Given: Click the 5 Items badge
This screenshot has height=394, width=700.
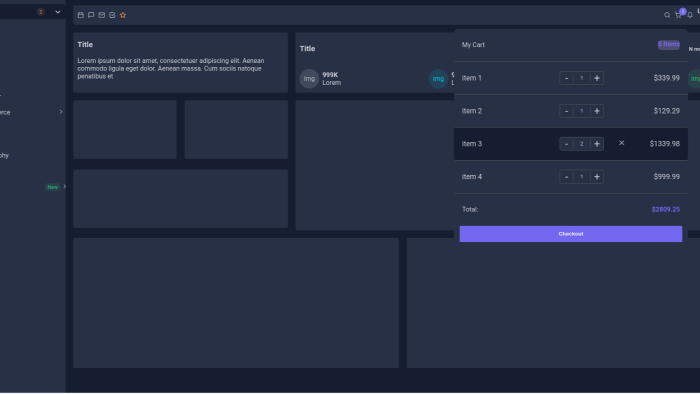Looking at the screenshot, I should tap(669, 44).
